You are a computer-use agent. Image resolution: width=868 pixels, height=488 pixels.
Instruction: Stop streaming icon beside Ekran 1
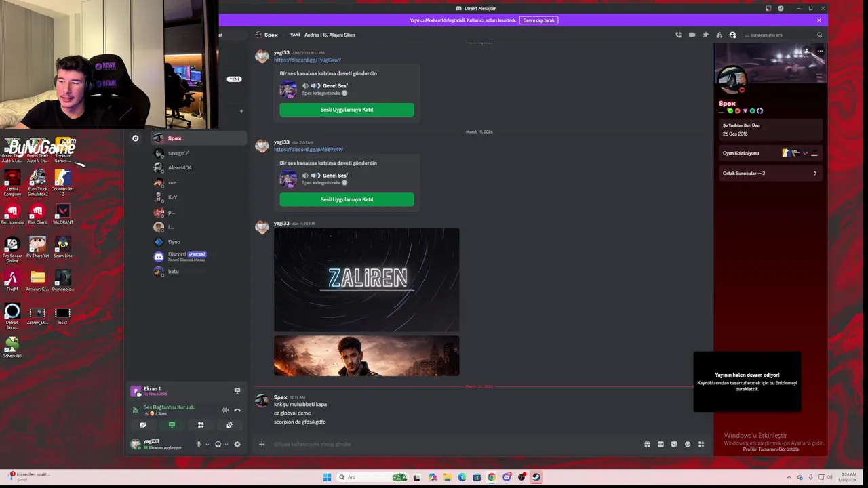pyautogui.click(x=237, y=390)
